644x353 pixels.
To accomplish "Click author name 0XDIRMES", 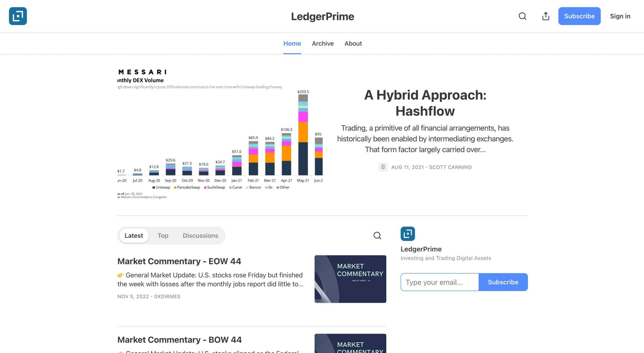I will 168,296.
